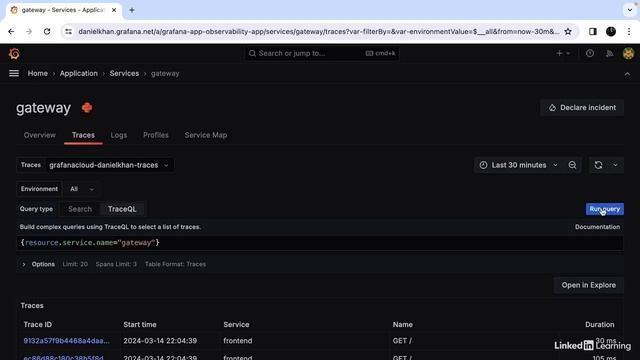The width and height of the screenshot is (640, 360).
Task: Click the Name column header
Action: click(x=402, y=324)
